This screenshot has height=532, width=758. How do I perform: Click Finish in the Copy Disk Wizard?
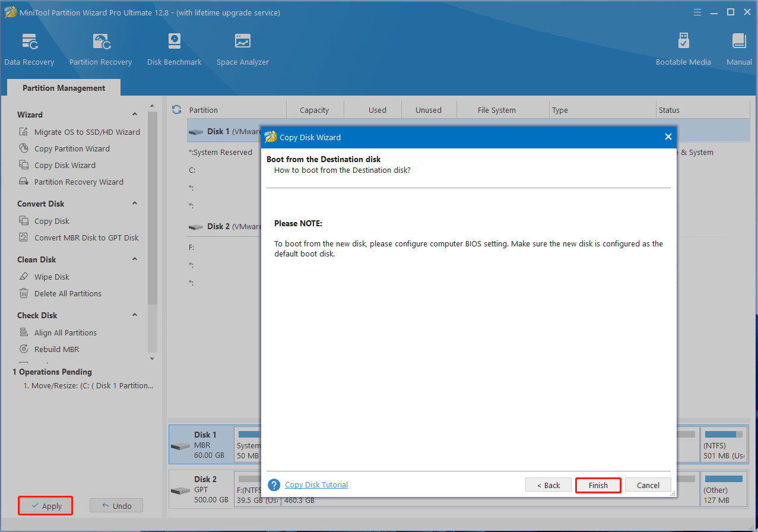click(598, 485)
